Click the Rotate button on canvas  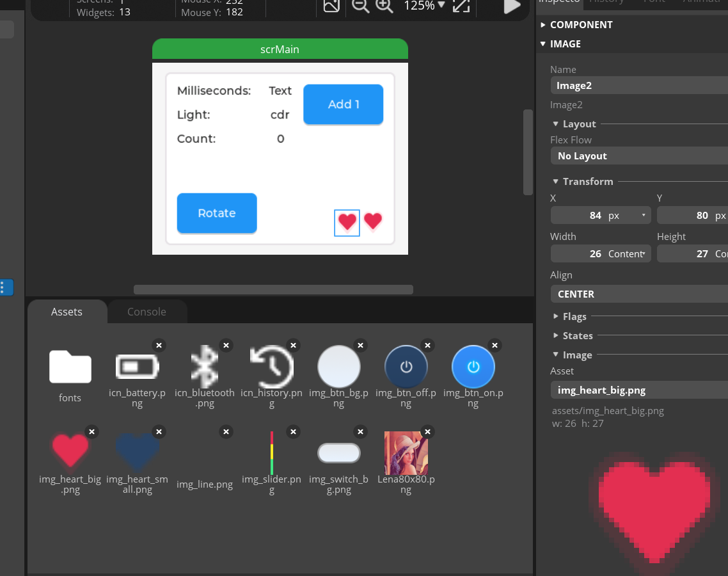(217, 213)
